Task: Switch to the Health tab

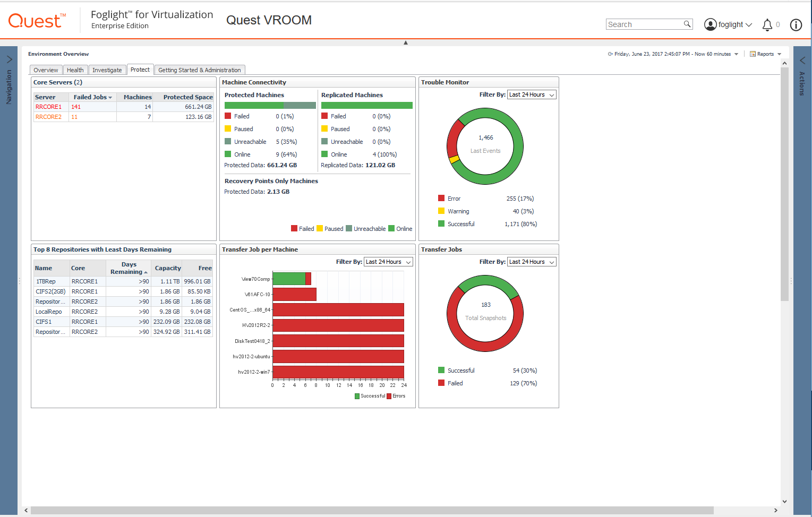Action: coord(75,70)
